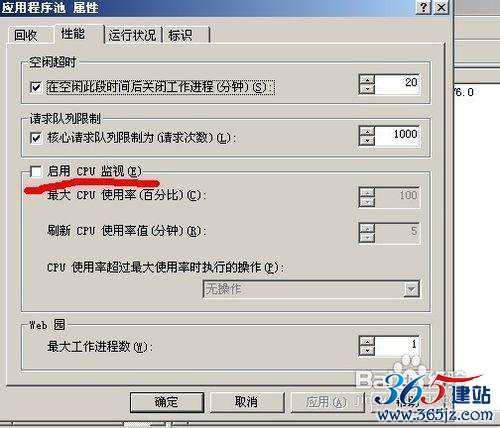The width and height of the screenshot is (500, 428).
Task: Close the application pool properties dialog
Action: click(x=441, y=7)
